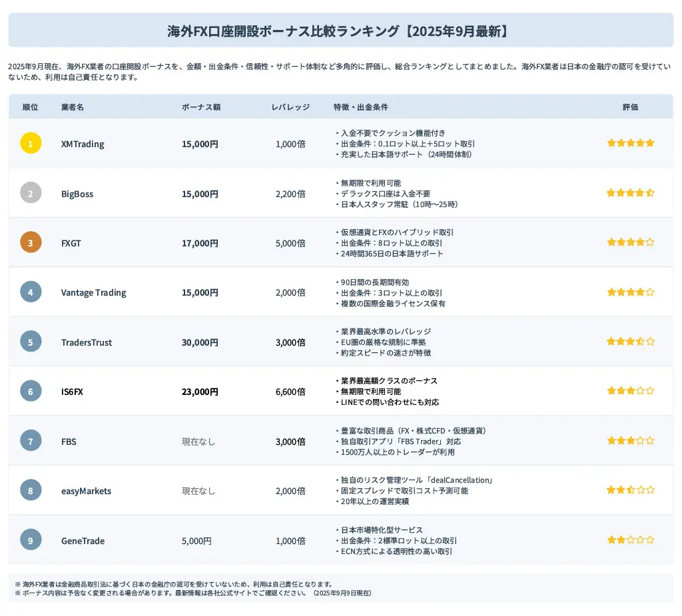Click BigBoss 2,200倍 leverage value

click(x=290, y=194)
